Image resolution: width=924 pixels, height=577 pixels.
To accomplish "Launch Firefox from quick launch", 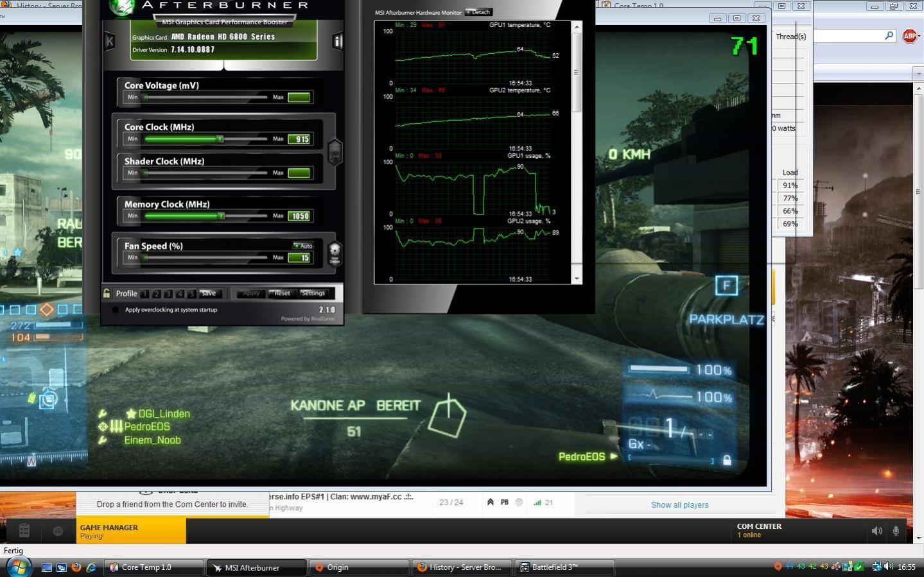I will [76, 567].
